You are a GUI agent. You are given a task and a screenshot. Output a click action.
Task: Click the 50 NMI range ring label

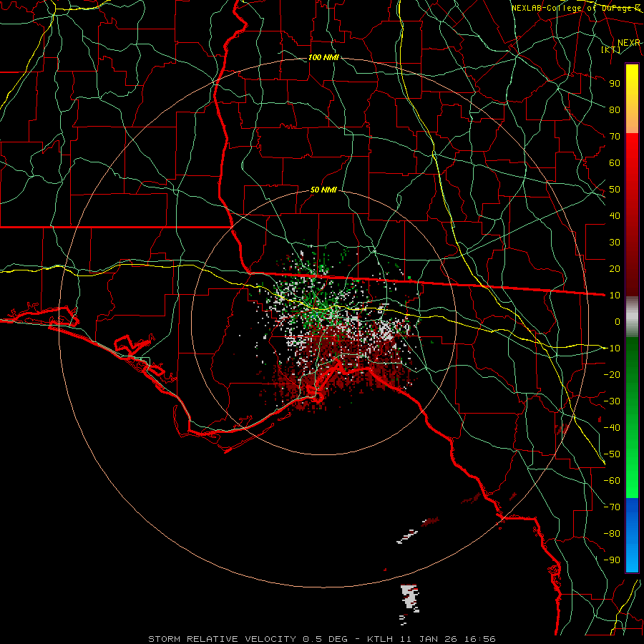pyautogui.click(x=323, y=190)
